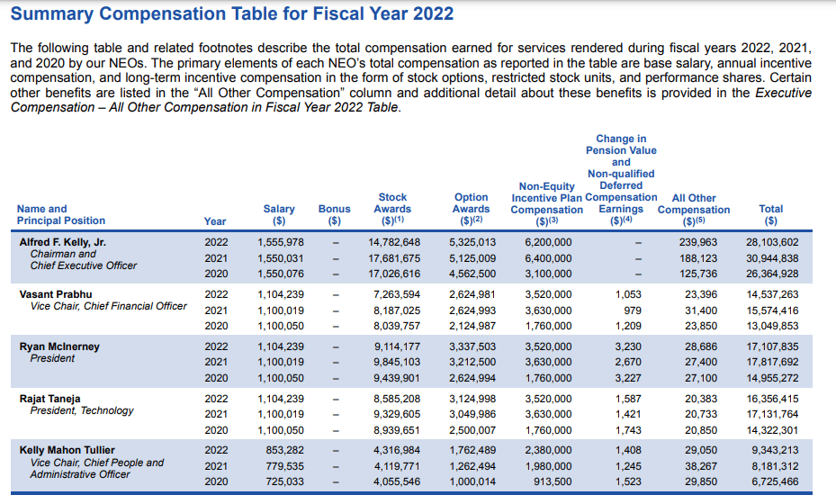Click the Non-Equity Incentive Plan Compensation header
Image resolution: width=836 pixels, height=504 pixels.
coord(547,203)
